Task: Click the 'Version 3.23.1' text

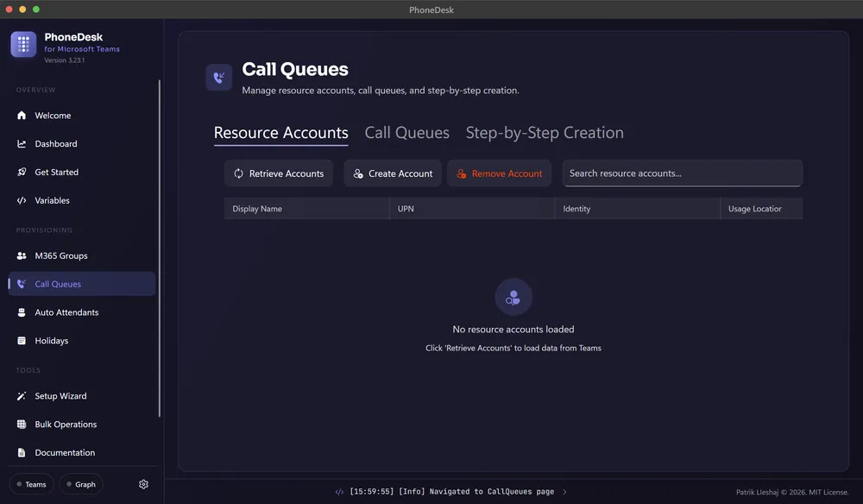Action: [65, 60]
